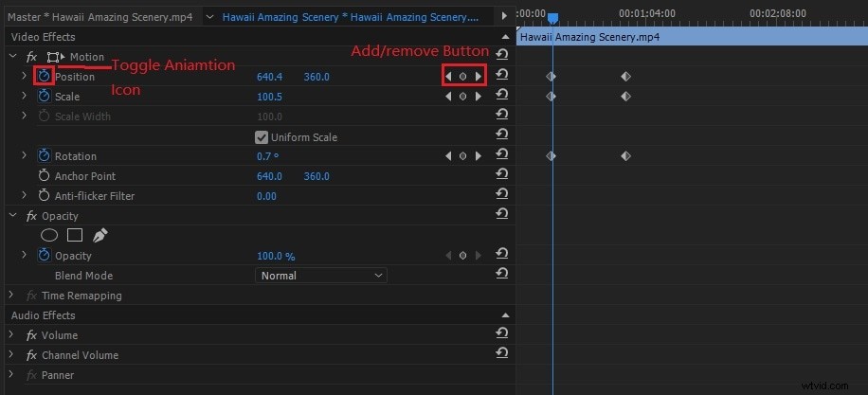
Task: Expand the Position property row
Action: pos(24,76)
